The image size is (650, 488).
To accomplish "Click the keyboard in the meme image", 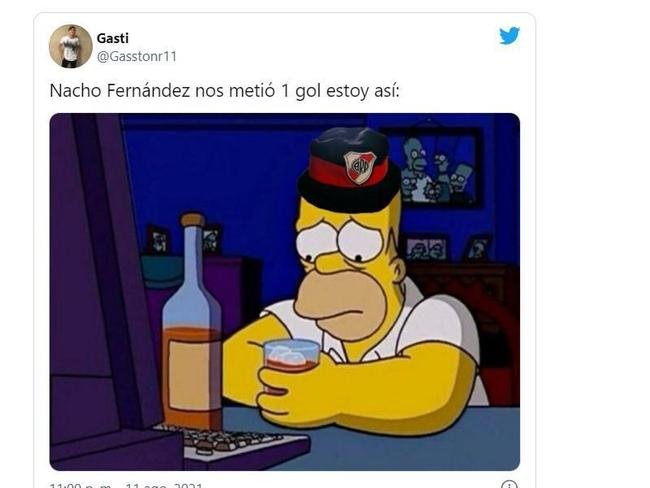I will 230,442.
